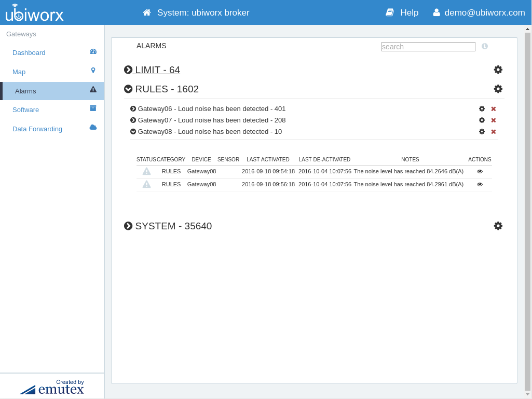Click the Data Forwarding cloud icon
The width and height of the screenshot is (532, 399).
click(x=93, y=127)
